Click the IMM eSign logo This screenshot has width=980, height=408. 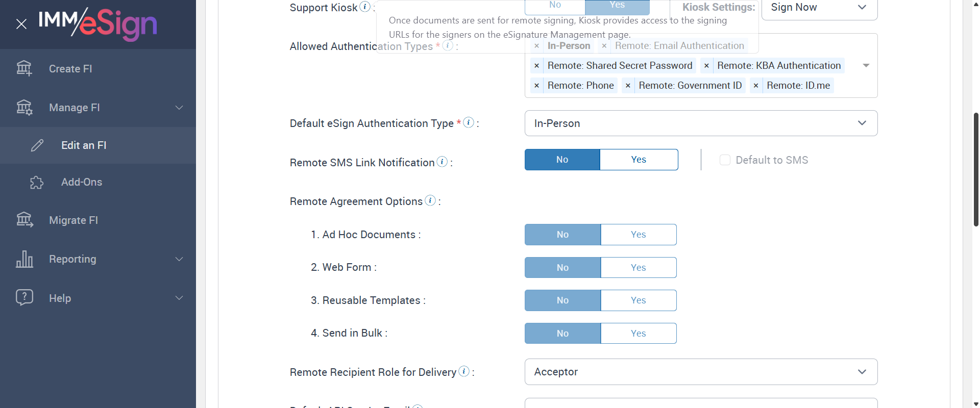tap(97, 23)
